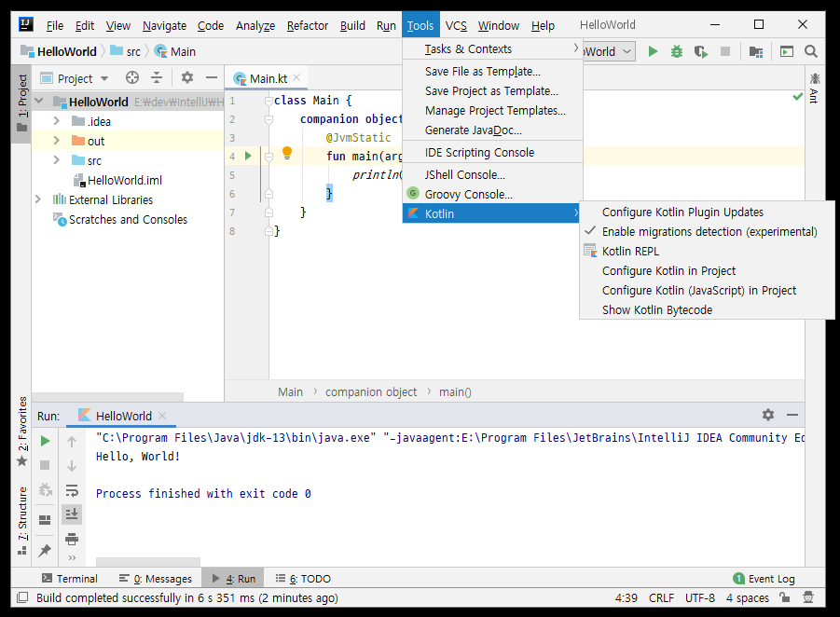The height and width of the screenshot is (617, 840).
Task: Select Groovy Console...
Action: click(x=492, y=195)
